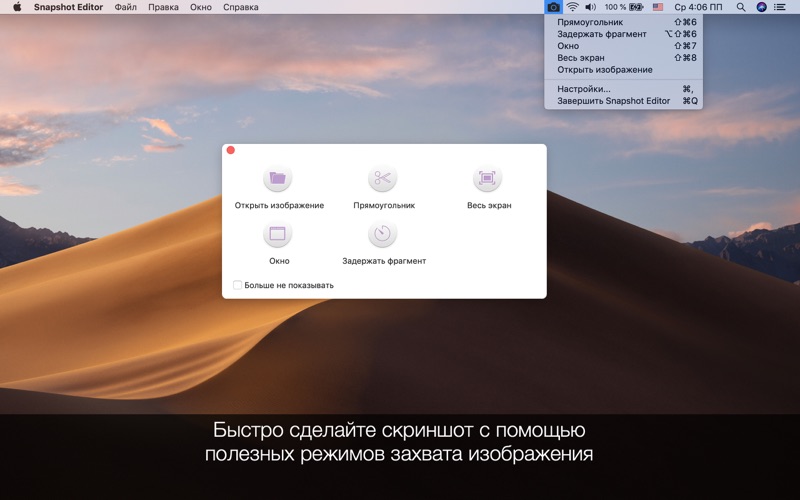Select Открыть изображение in dropdown menu
Screen dimensions: 800x500
pyautogui.click(x=623, y=69)
